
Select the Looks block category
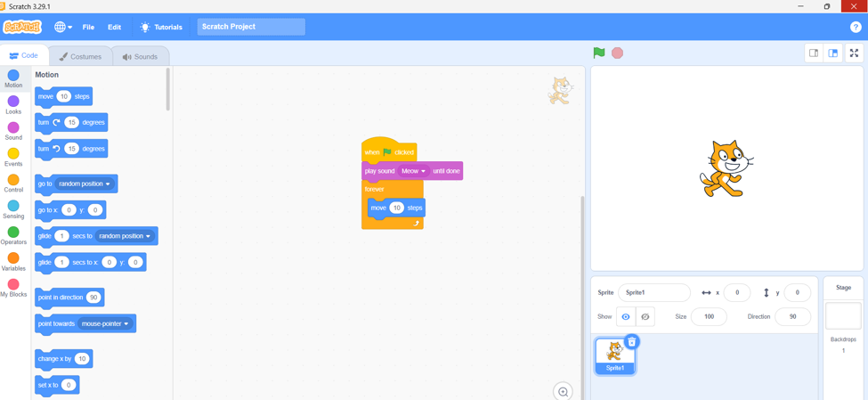tap(14, 105)
